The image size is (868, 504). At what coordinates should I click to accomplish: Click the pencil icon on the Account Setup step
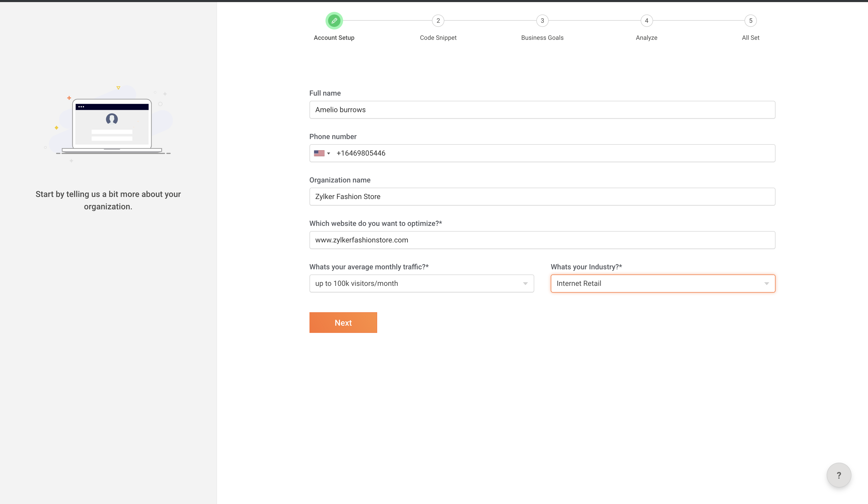click(334, 20)
